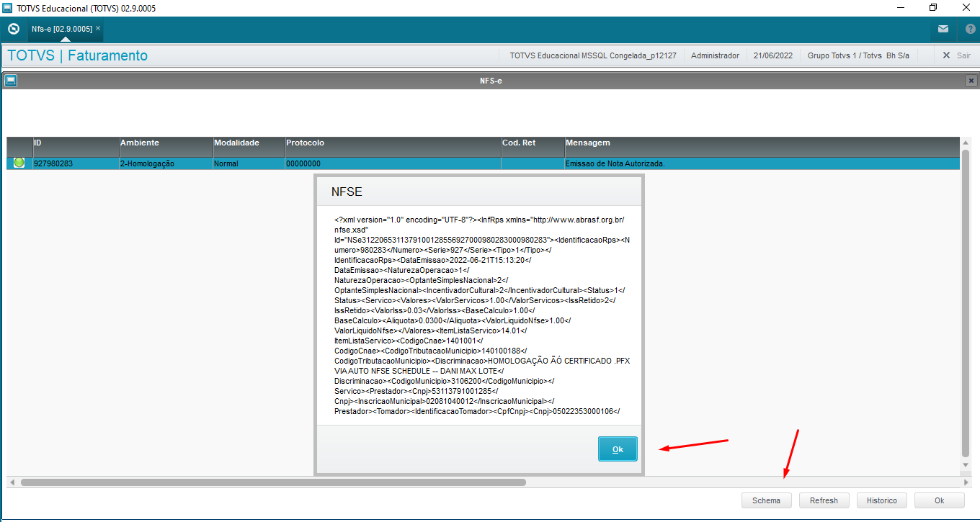
Task: Click the NFS-e window icon at left
Action: (11, 81)
